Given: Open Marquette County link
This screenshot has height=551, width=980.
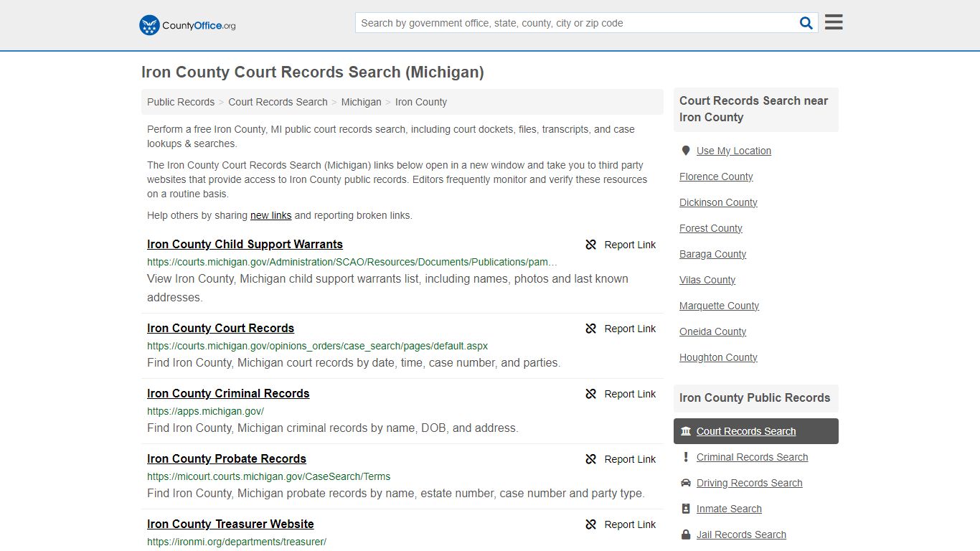Looking at the screenshot, I should 719,306.
